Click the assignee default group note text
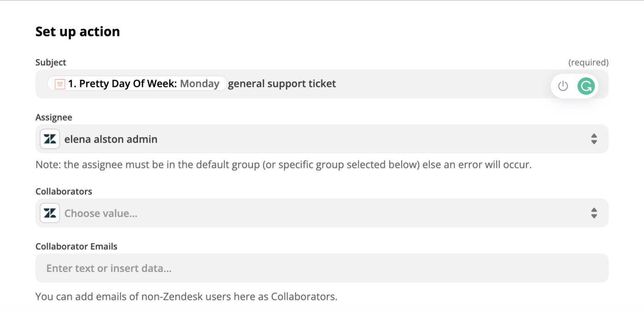The image size is (644, 311). click(x=283, y=164)
